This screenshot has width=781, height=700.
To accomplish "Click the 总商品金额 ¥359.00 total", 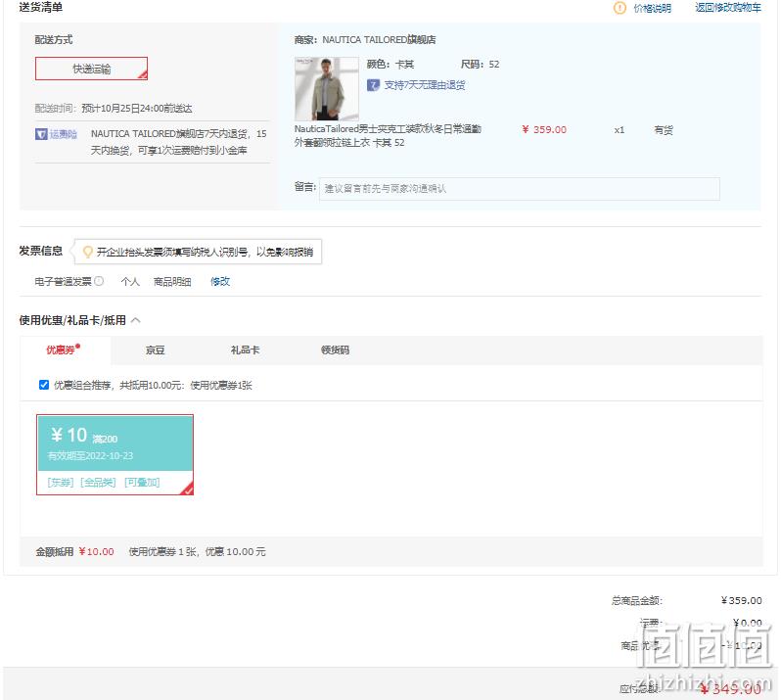I will 741,600.
